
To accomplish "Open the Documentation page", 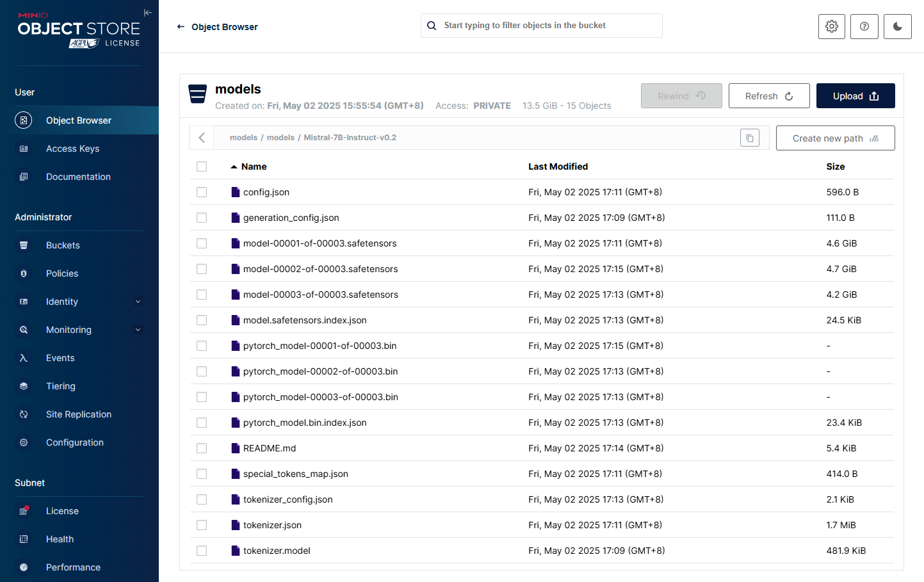I will click(79, 177).
